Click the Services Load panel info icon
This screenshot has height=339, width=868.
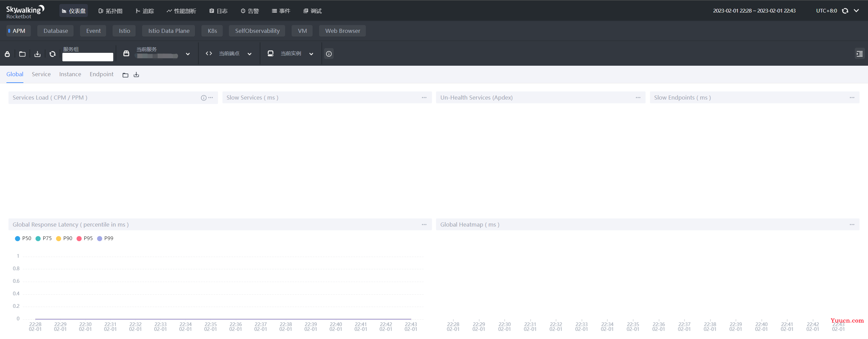204,98
